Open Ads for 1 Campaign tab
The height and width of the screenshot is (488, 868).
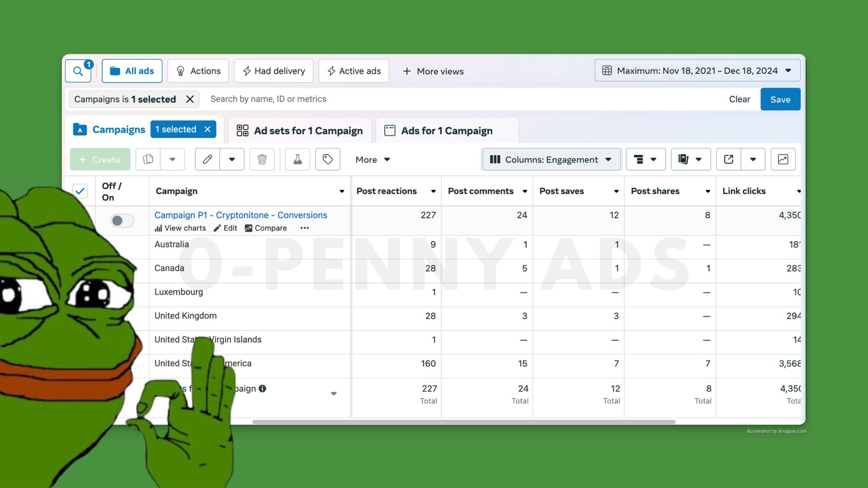[447, 131]
